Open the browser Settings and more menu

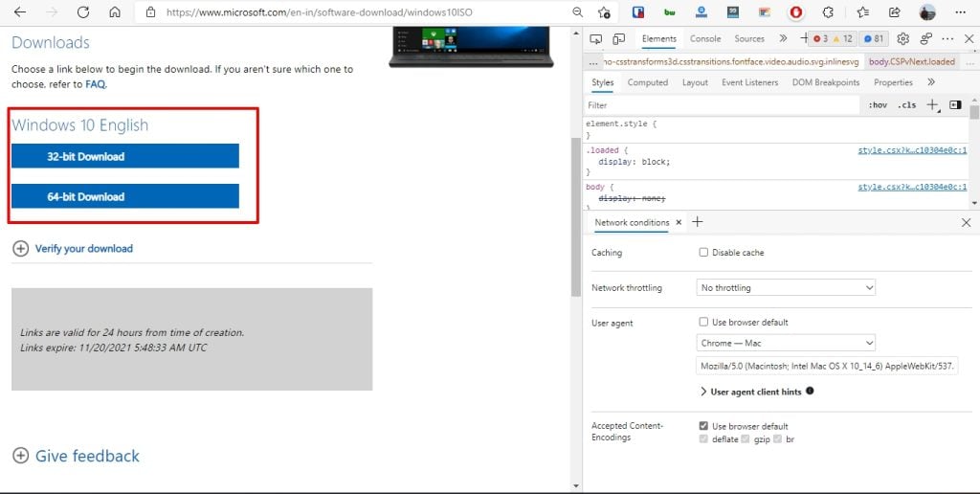961,11
